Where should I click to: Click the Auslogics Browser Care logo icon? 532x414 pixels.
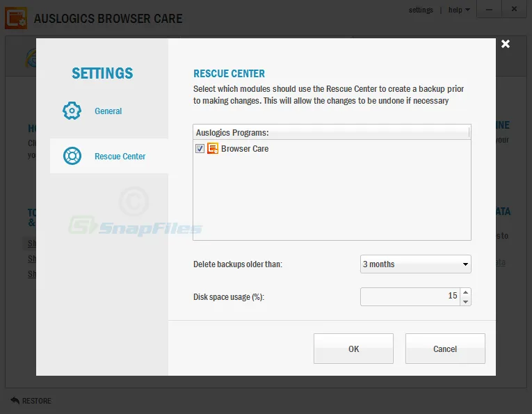point(16,18)
